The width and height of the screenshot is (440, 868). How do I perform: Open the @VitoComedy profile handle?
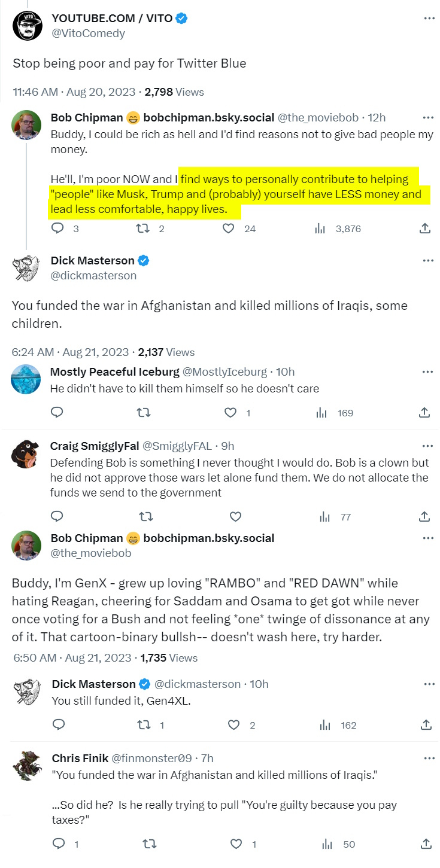(88, 33)
